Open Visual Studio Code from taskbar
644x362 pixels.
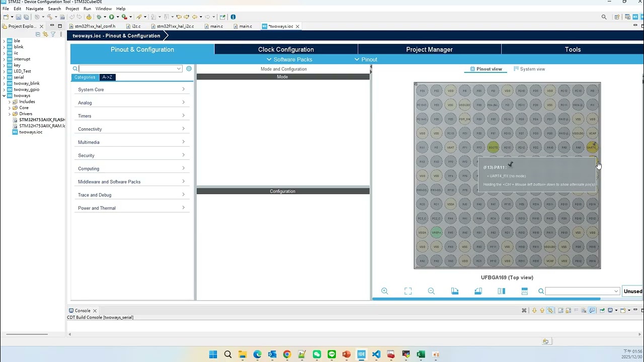click(x=376, y=354)
